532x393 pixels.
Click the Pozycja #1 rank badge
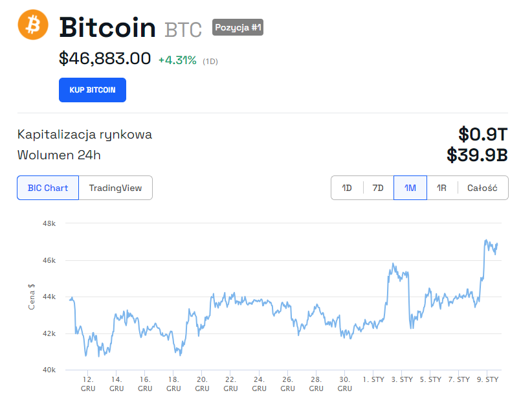click(238, 27)
